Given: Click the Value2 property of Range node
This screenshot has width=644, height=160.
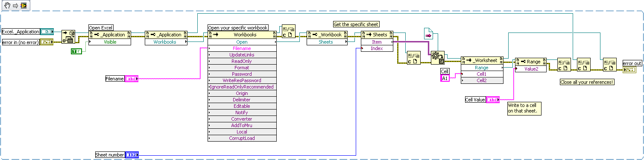Looking at the screenshot, I should coord(531,68).
